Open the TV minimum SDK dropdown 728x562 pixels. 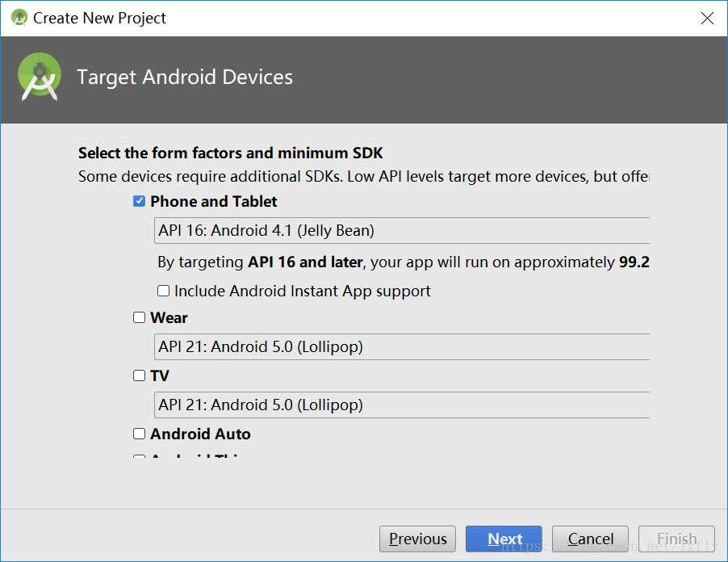coord(402,405)
